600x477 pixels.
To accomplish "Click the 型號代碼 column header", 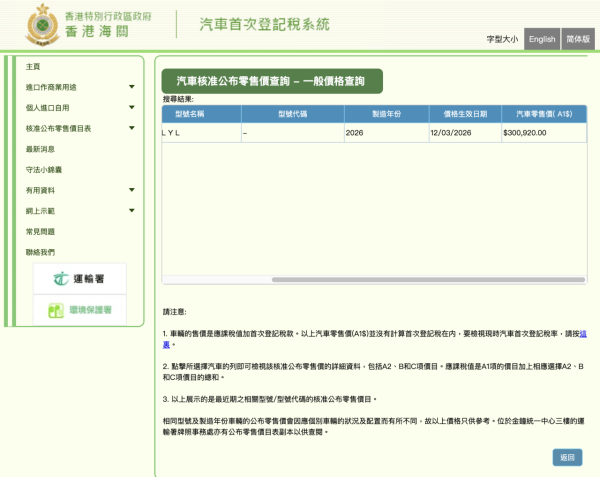I will click(x=293, y=114).
